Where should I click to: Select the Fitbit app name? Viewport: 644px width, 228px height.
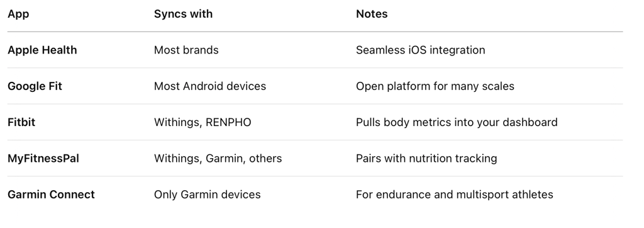point(21,122)
